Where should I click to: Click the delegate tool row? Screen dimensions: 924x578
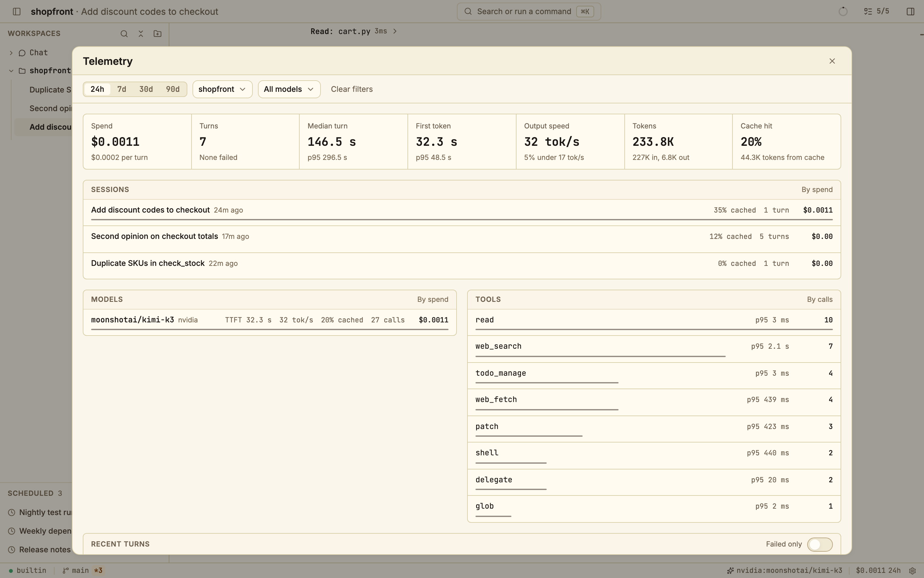tap(654, 482)
